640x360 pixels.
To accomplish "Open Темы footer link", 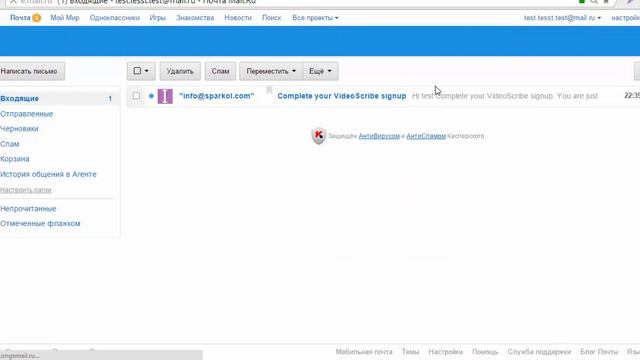I will (410, 351).
